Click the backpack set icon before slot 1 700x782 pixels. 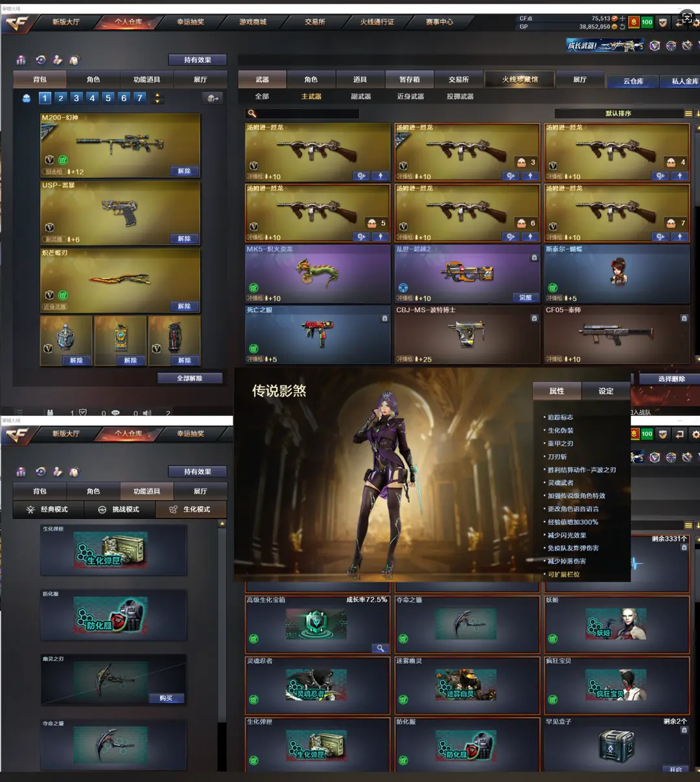coord(27,98)
